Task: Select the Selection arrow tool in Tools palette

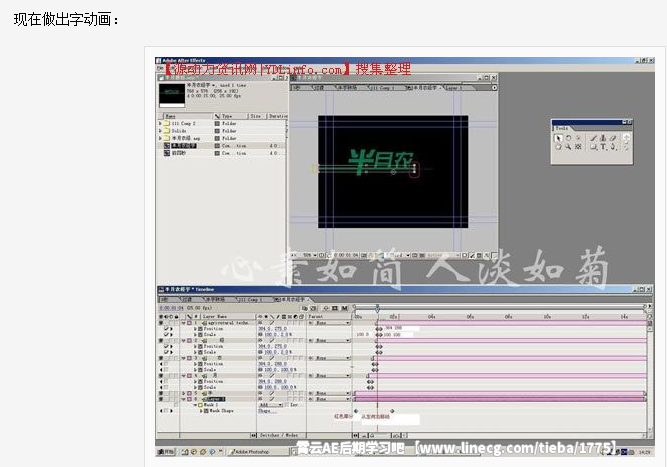Action: [x=558, y=138]
